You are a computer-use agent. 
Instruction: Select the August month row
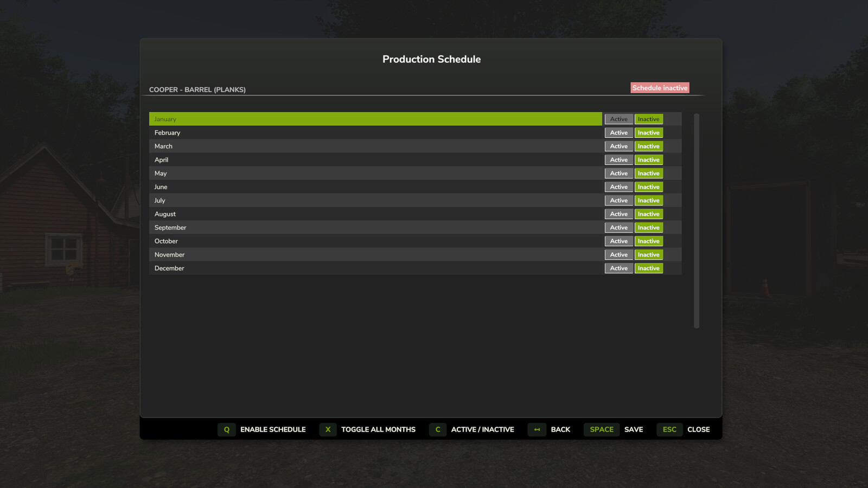[375, 214]
